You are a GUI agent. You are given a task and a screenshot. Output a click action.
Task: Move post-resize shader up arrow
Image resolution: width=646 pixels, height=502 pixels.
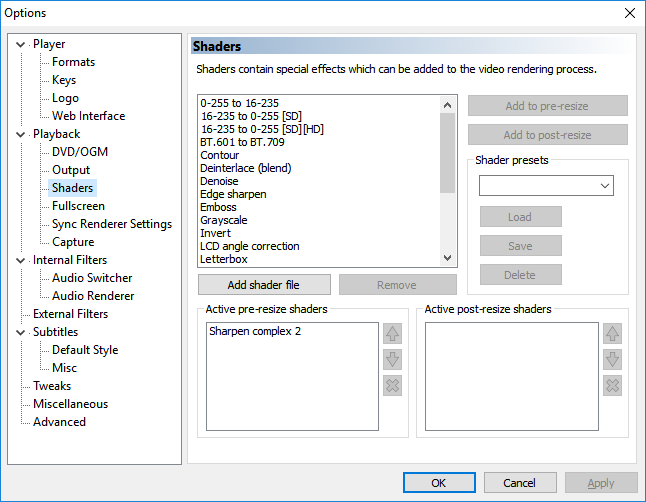click(x=612, y=334)
